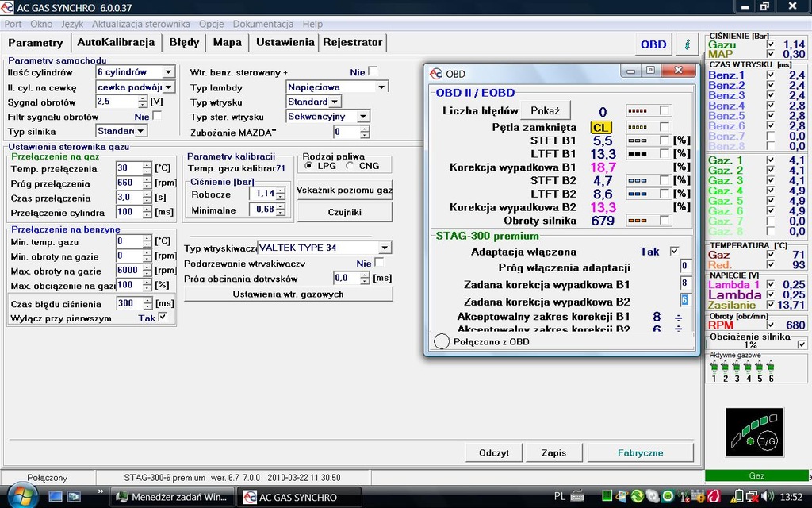Click the Show Desktop quick launch icon
The height and width of the screenshot is (508, 812).
[x=56, y=496]
